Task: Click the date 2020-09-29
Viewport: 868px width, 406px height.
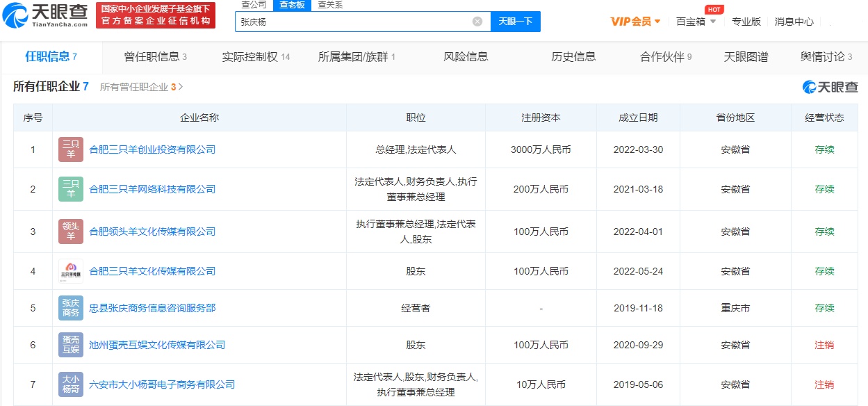Action: [638, 345]
